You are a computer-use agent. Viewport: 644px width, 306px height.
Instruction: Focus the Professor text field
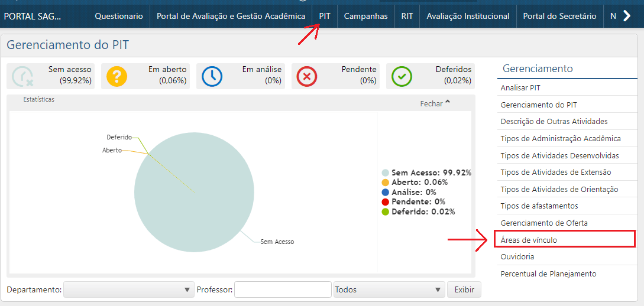283,289
